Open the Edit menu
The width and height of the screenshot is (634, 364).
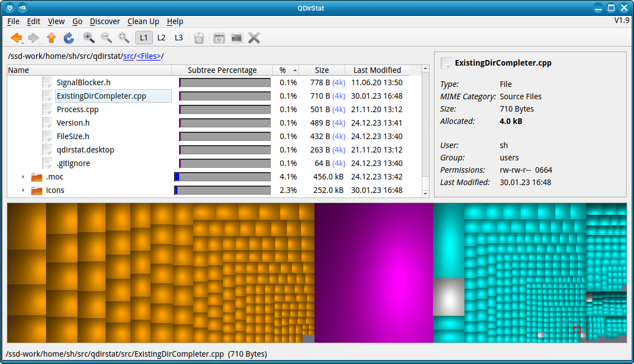click(x=34, y=21)
